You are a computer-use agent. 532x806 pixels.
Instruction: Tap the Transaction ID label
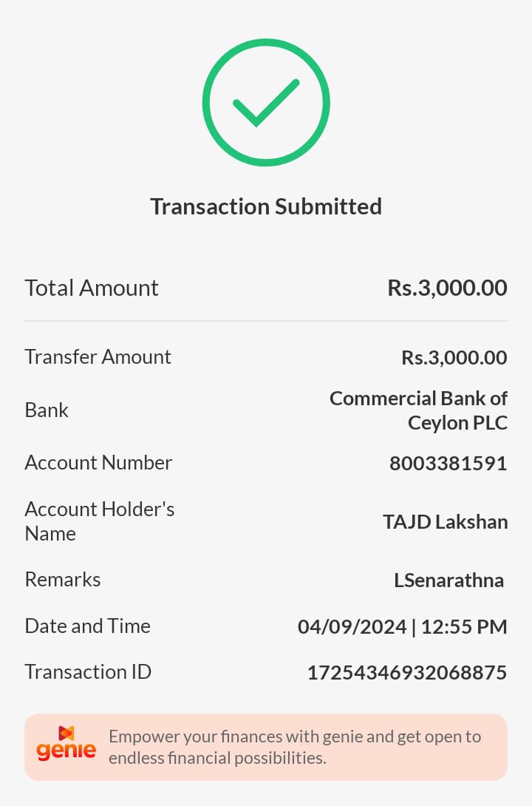(88, 671)
